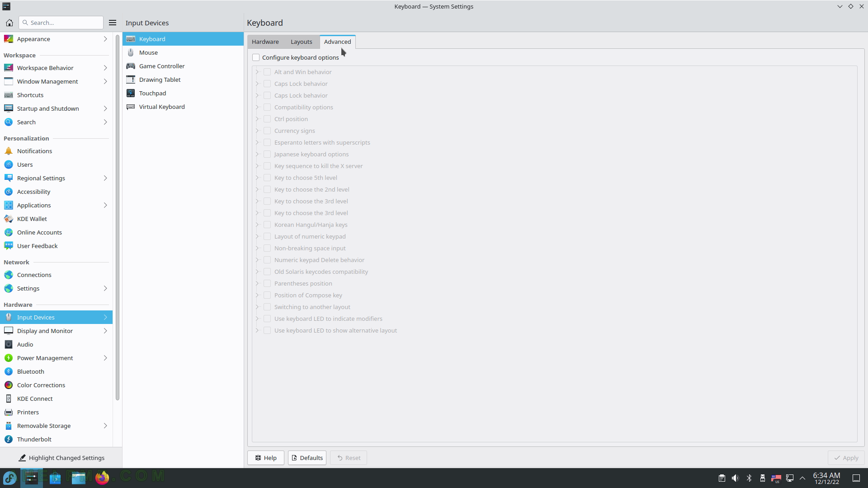This screenshot has width=868, height=488.
Task: Open Online Accounts settings
Action: [56, 232]
